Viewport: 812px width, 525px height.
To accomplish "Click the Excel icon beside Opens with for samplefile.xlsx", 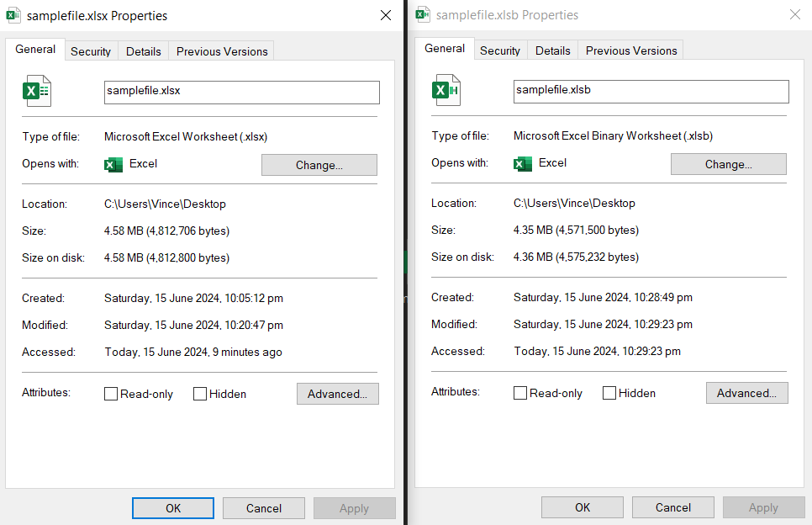I will click(113, 164).
